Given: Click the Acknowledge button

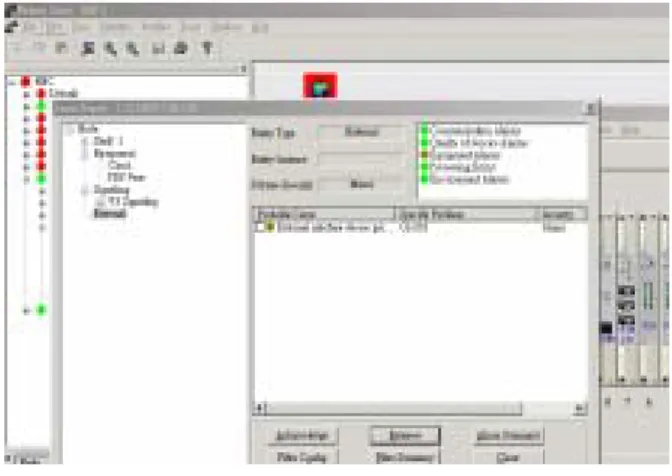Looking at the screenshot, I should pos(301,436).
